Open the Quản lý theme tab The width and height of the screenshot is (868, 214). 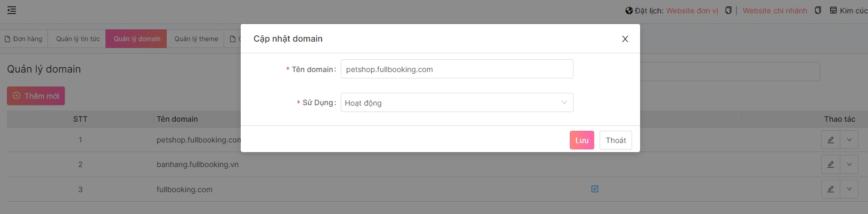point(196,39)
